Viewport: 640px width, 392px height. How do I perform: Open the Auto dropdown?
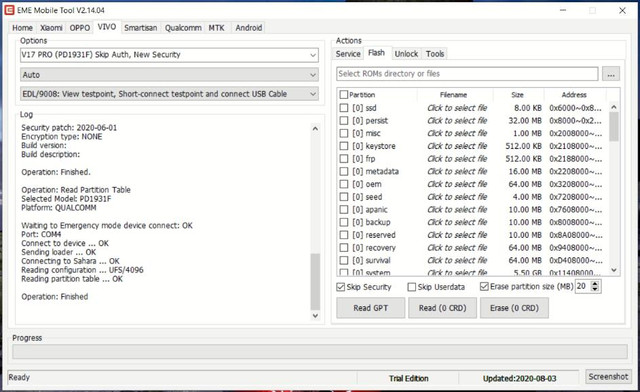(313, 75)
